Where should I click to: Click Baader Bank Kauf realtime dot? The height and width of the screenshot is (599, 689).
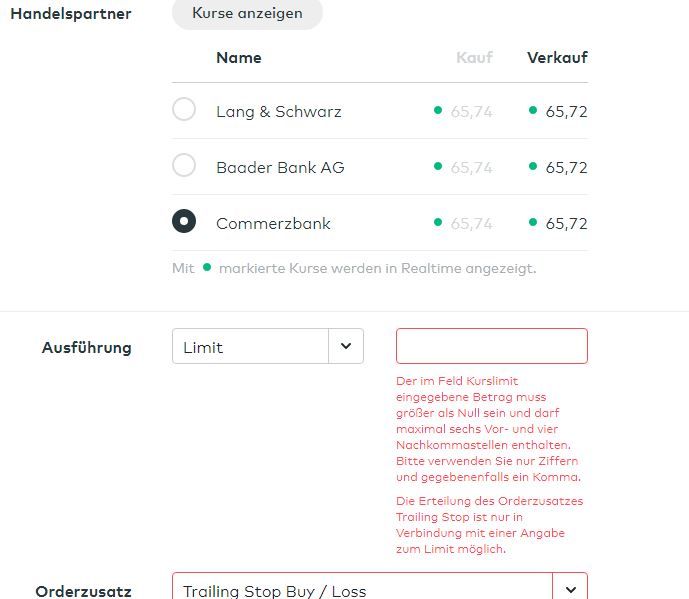click(438, 166)
